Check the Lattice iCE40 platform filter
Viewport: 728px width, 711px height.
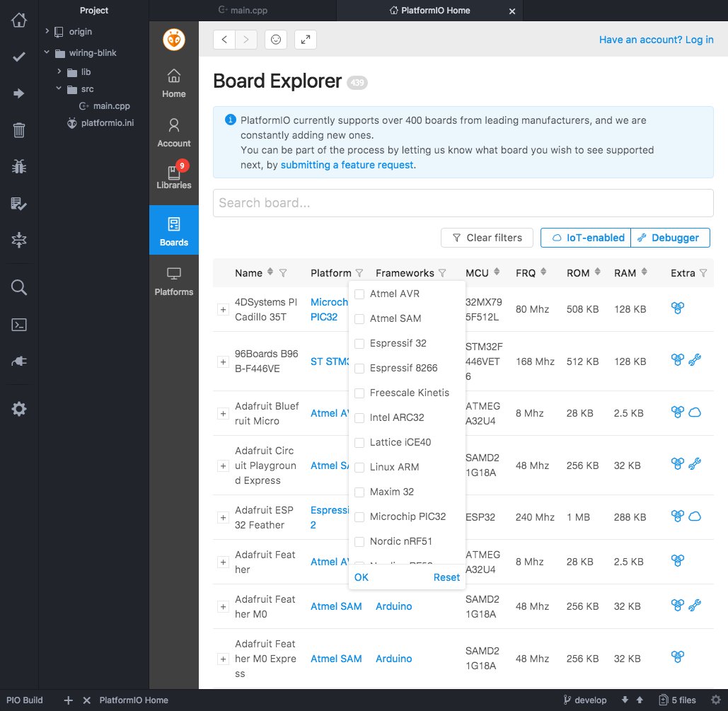359,443
